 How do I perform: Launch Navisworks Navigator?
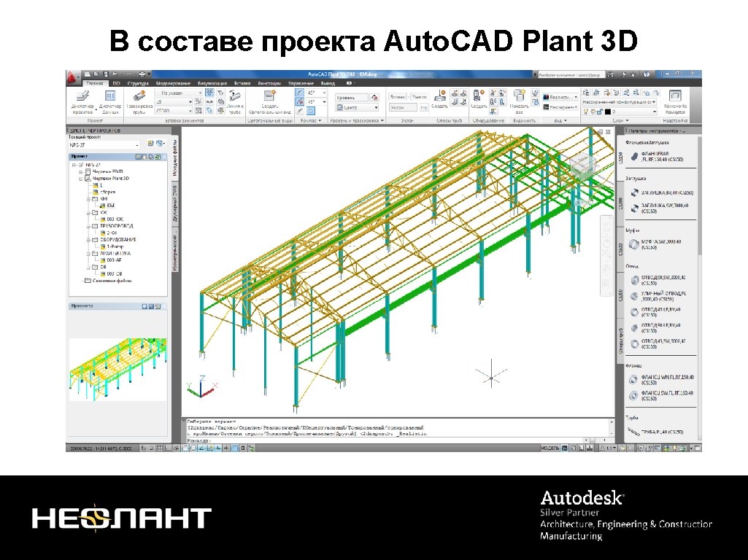tap(675, 102)
